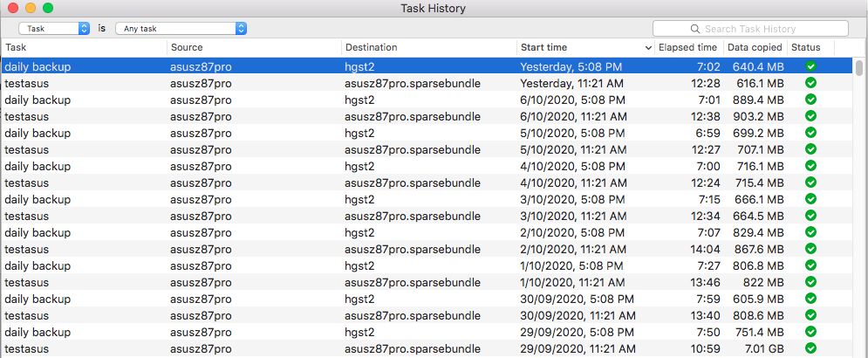Image resolution: width=868 pixels, height=358 pixels.
Task: Click in the Search Task History field
Action: tap(759, 29)
